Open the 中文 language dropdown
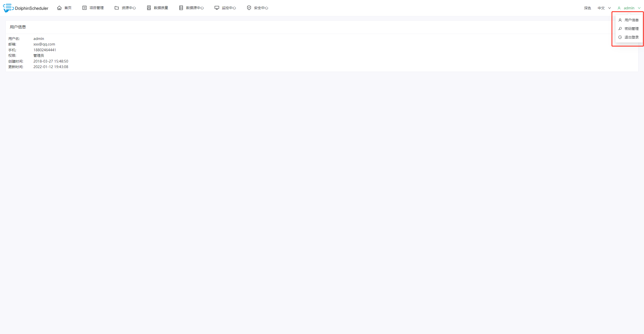The image size is (644, 334). [x=604, y=8]
